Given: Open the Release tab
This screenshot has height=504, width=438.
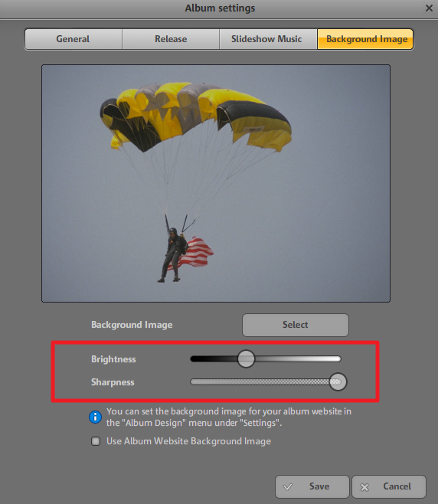Looking at the screenshot, I should pyautogui.click(x=171, y=39).
